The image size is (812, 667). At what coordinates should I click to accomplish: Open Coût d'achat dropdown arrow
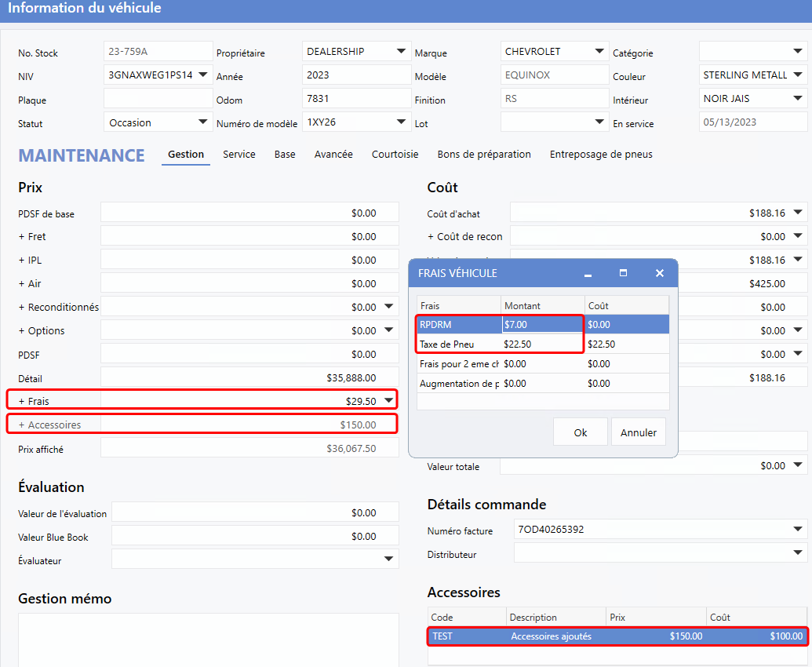tap(798, 213)
